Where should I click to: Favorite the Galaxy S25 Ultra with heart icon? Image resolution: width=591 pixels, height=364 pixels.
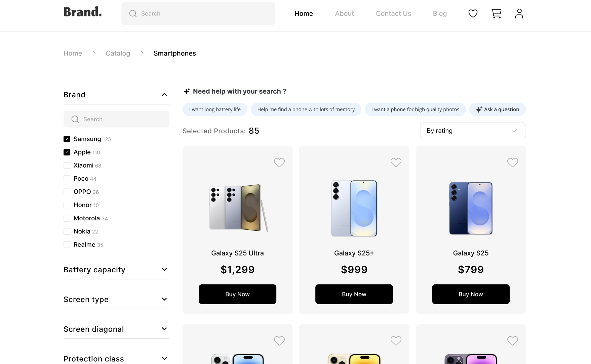click(x=279, y=163)
